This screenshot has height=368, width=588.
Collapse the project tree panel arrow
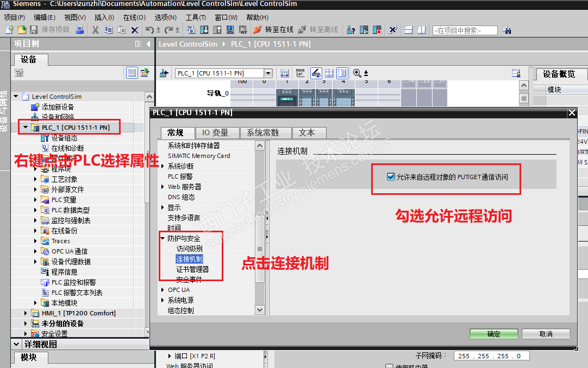pyautogui.click(x=148, y=44)
